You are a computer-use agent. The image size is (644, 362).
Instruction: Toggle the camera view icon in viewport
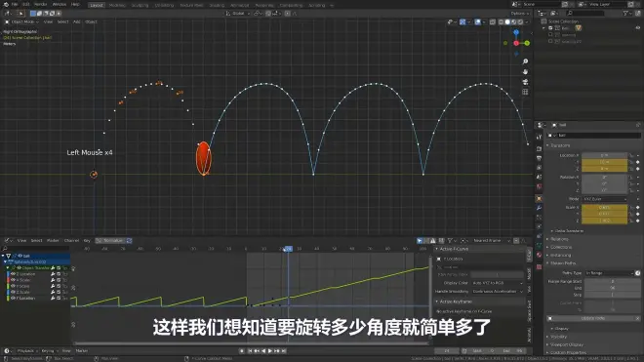pos(525,82)
